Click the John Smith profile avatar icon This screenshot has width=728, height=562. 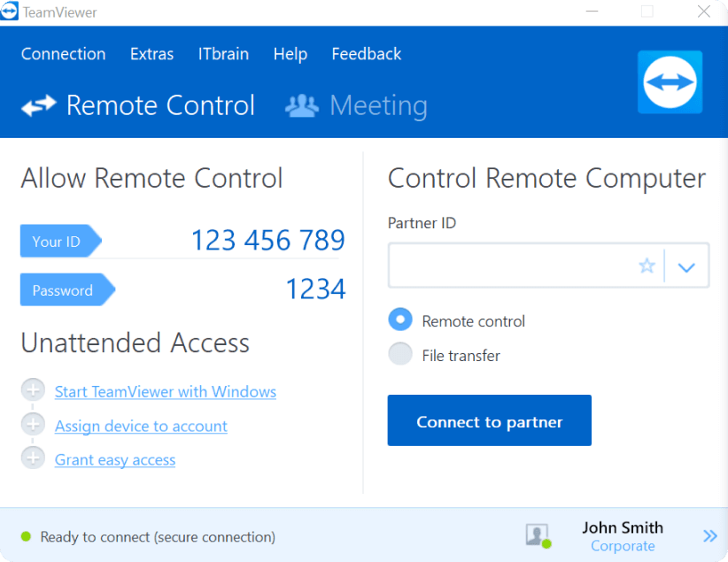tap(538, 535)
